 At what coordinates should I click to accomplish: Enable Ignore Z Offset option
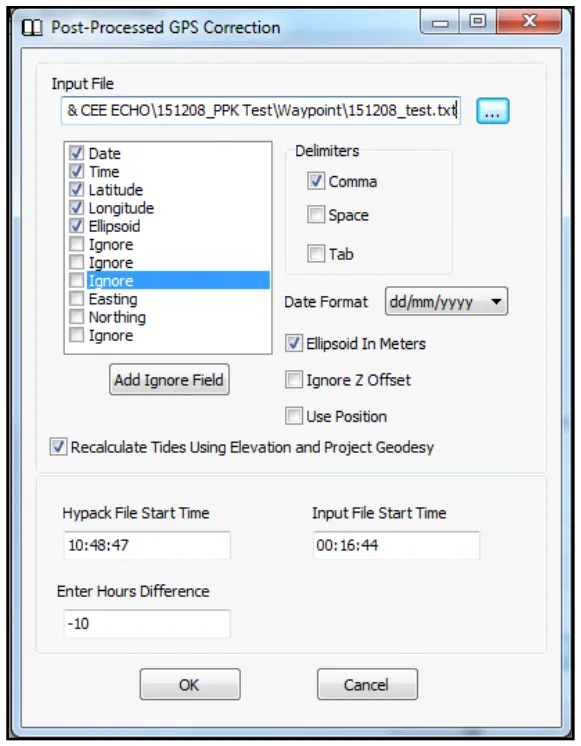pyautogui.click(x=294, y=380)
